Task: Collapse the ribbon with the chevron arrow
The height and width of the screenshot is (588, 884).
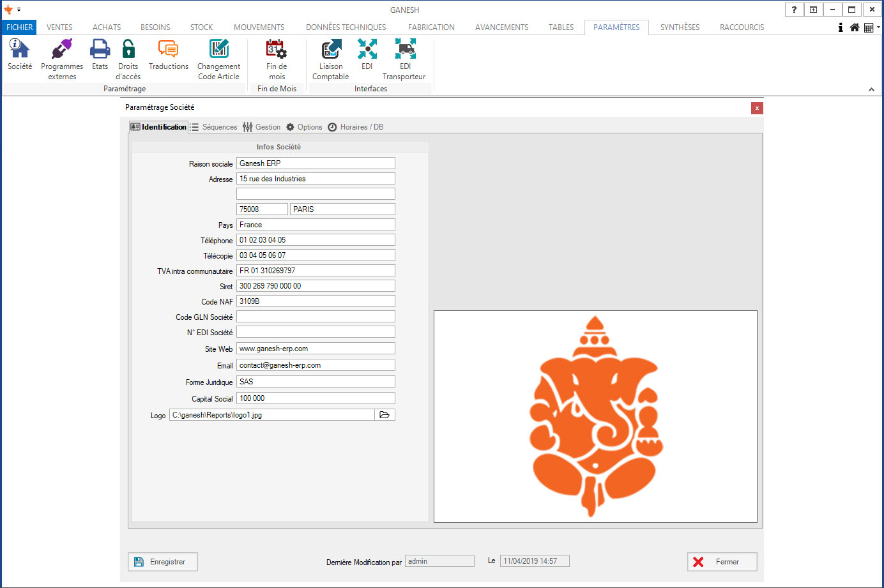Action: pos(871,89)
